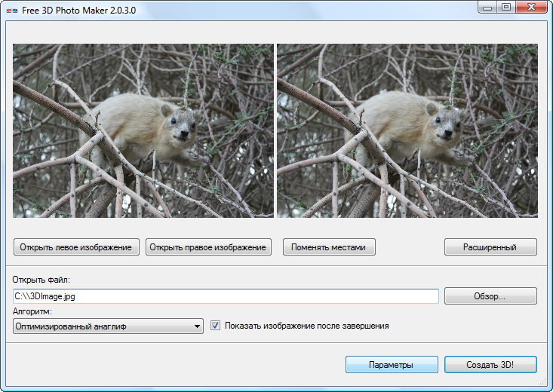This screenshot has height=392, width=553.
Task: Close the Free 3D Photo Maker window
Action: point(531,8)
